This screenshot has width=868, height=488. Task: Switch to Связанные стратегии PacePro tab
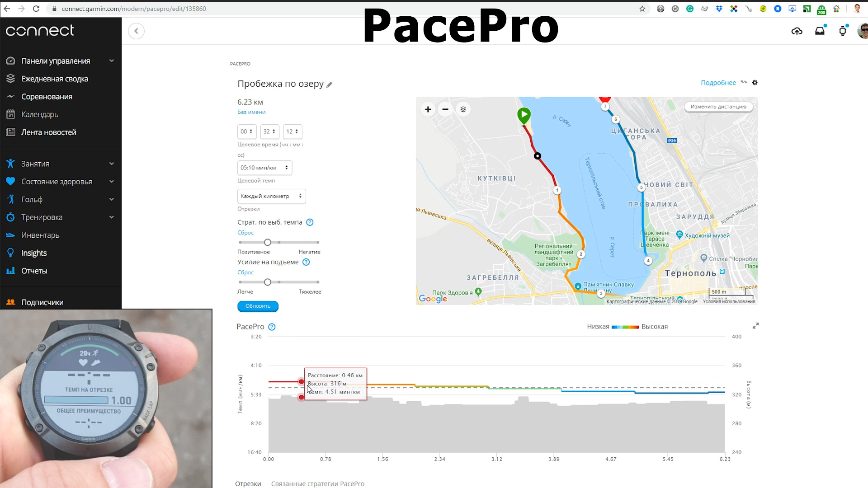pyautogui.click(x=317, y=483)
